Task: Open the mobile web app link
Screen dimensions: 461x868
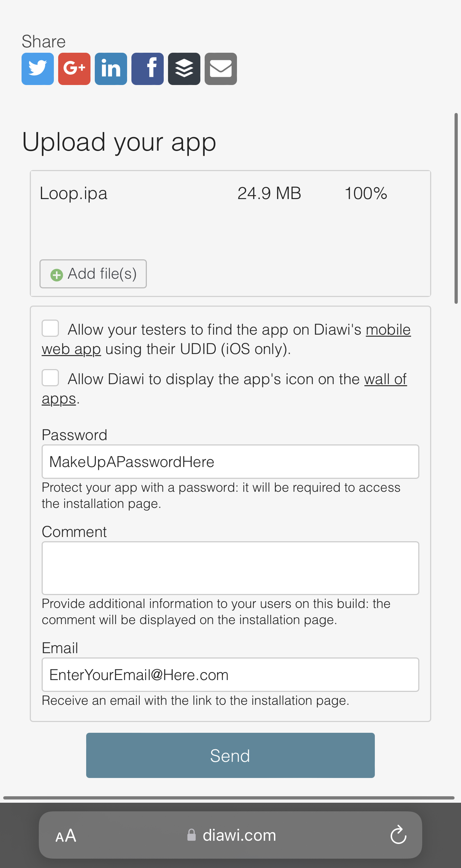Action: (226, 339)
